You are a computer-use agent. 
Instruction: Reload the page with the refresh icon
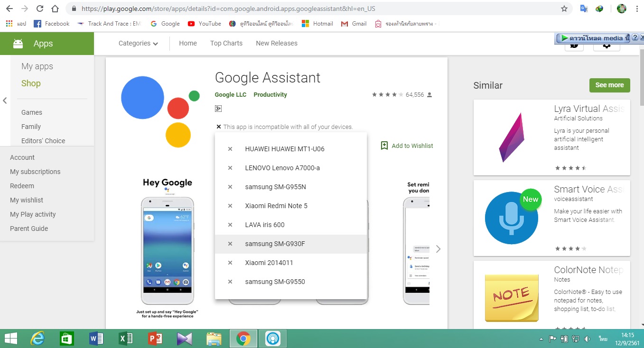point(40,9)
